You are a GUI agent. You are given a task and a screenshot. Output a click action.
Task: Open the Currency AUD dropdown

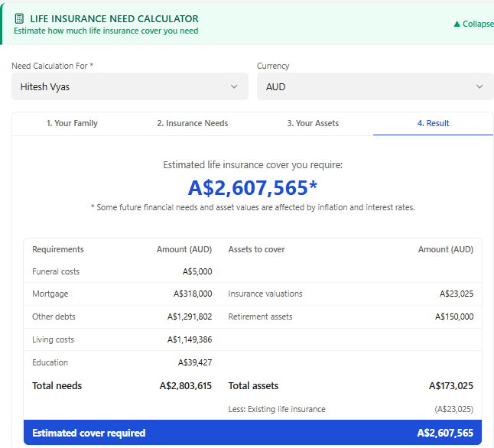coord(375,86)
